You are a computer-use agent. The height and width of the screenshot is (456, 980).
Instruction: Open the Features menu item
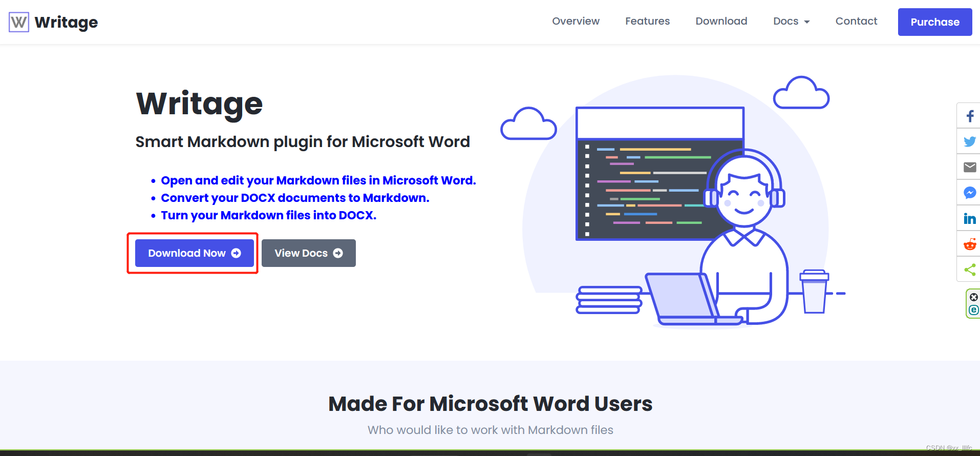tap(647, 21)
